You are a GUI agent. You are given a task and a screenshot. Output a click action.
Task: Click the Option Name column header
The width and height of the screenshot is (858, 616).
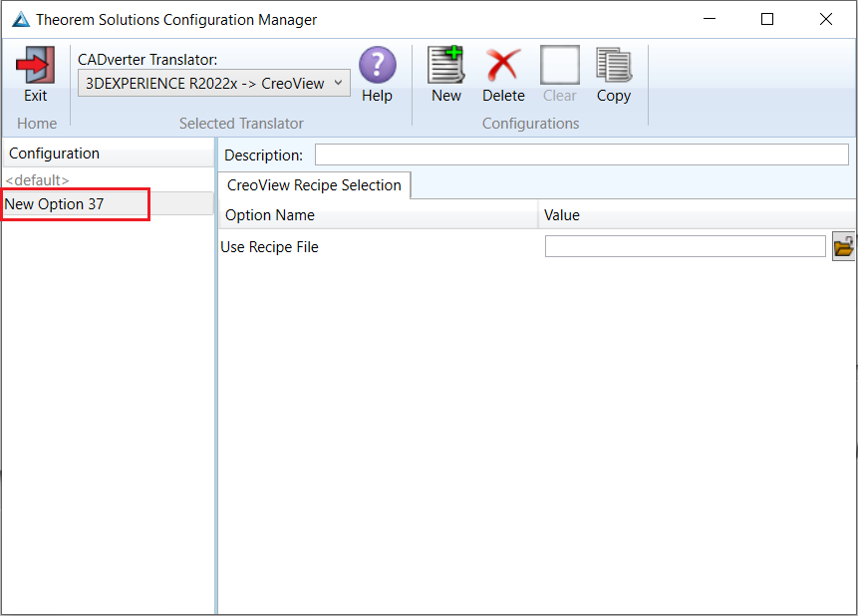[379, 215]
